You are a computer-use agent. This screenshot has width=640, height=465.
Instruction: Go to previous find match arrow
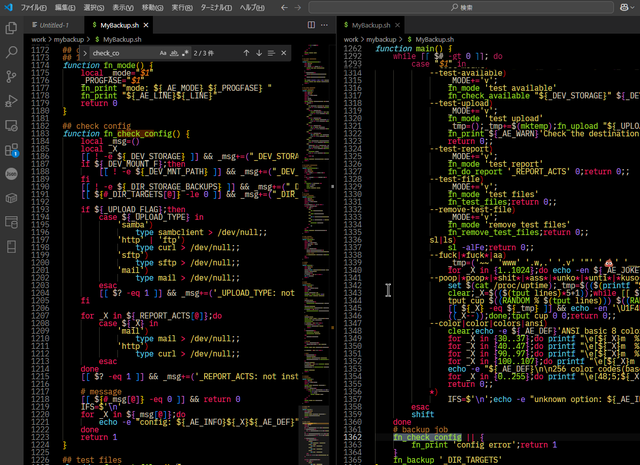(x=244, y=52)
